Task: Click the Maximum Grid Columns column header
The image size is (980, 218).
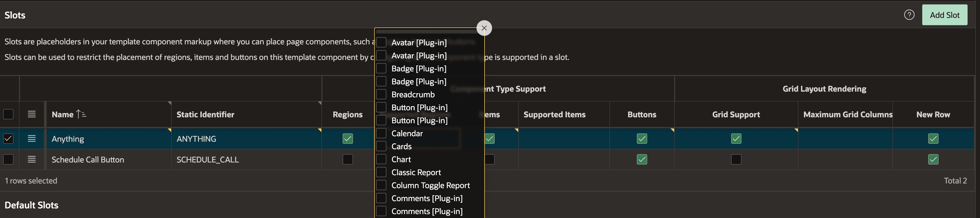Action: point(848,114)
